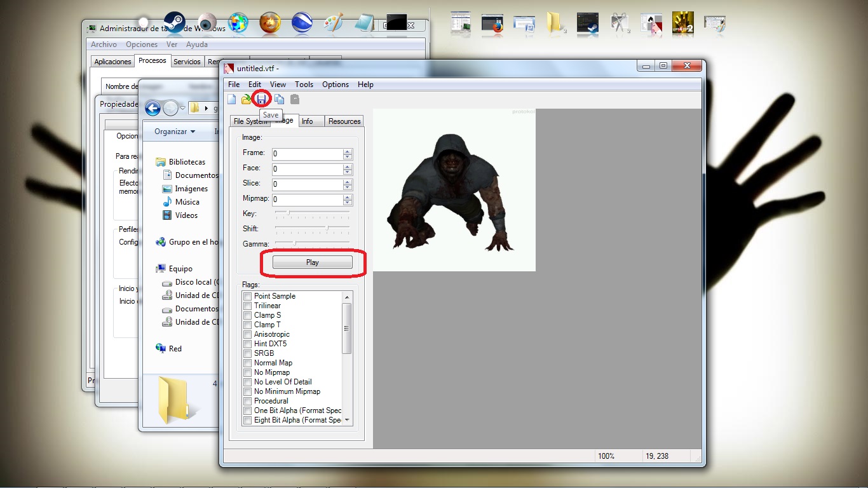Open Archivo menu in Task Manager
868x488 pixels.
[104, 44]
